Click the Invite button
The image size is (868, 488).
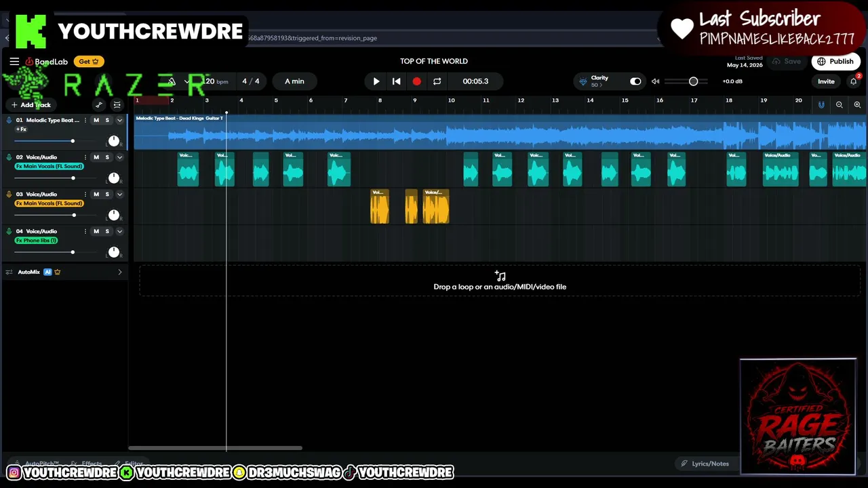click(826, 81)
